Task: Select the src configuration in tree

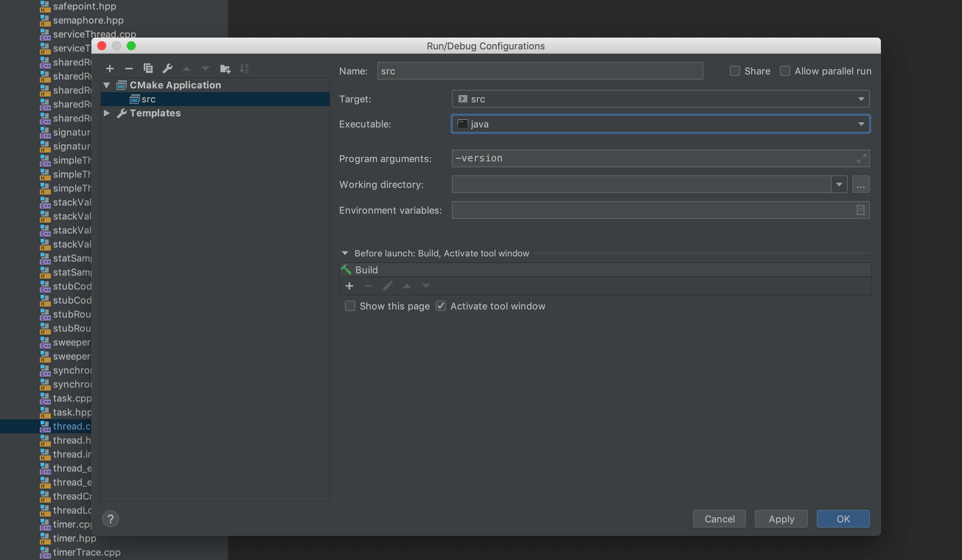Action: (x=148, y=99)
